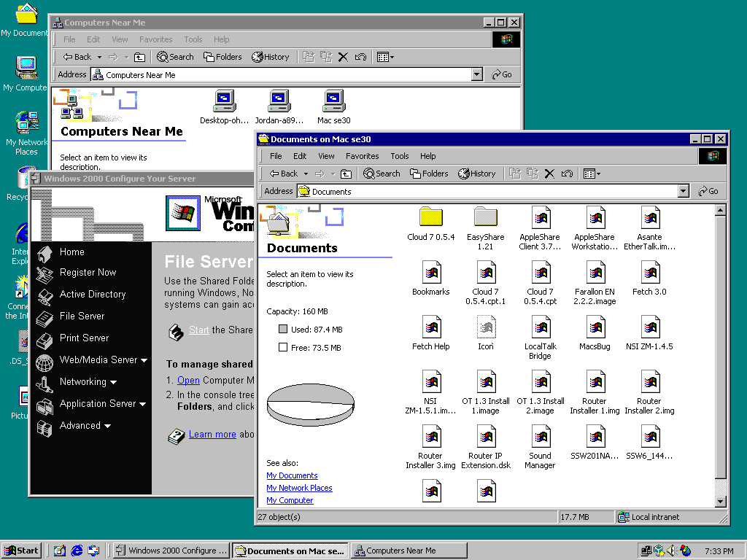Click Learn more link in Configure Server
Image resolution: width=747 pixels, height=560 pixels.
tap(212, 435)
